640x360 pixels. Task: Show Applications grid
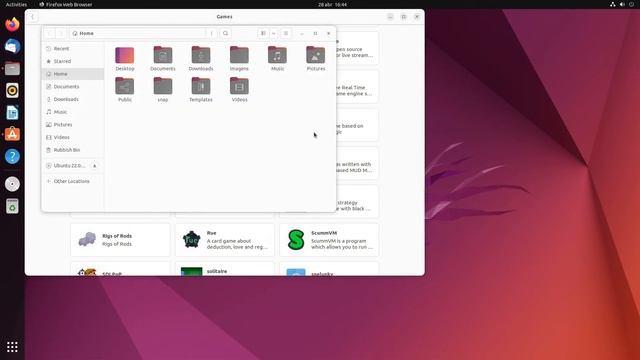[x=12, y=347]
